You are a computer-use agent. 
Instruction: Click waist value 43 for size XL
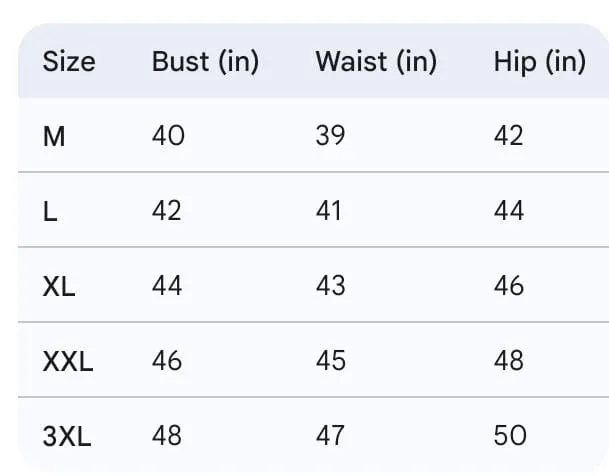pyautogui.click(x=330, y=286)
